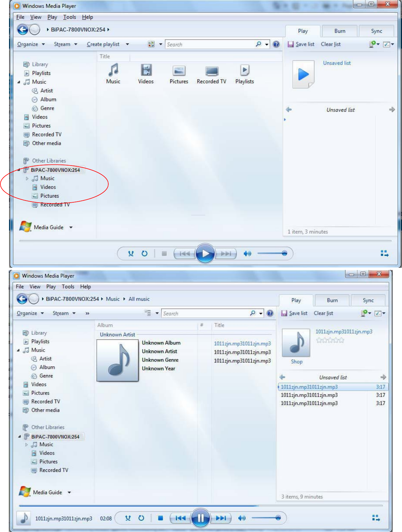Click Shop link under album art
Viewport: 402px width, 532px height.
tap(297, 362)
